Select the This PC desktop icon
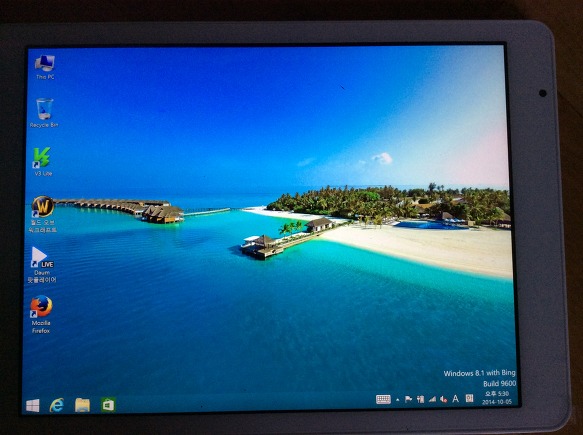 pyautogui.click(x=45, y=67)
